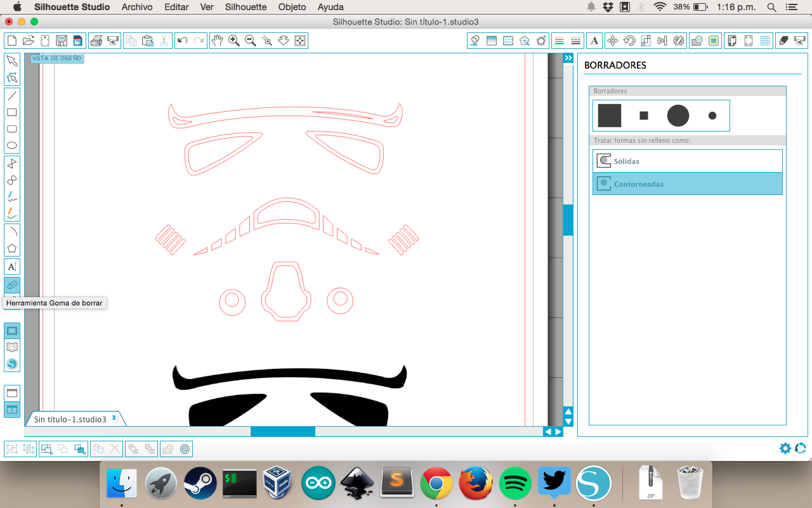Select the Ellipse drawing tool
This screenshot has width=812, height=508.
(x=11, y=145)
